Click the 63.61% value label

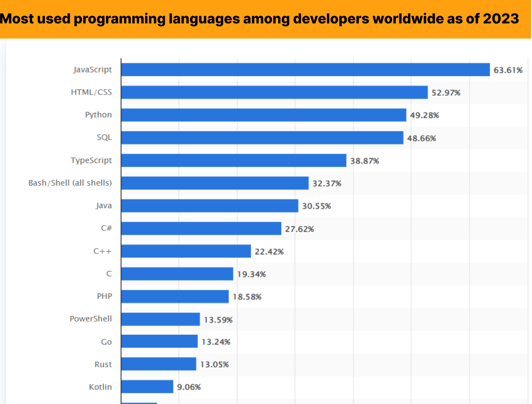(x=508, y=70)
